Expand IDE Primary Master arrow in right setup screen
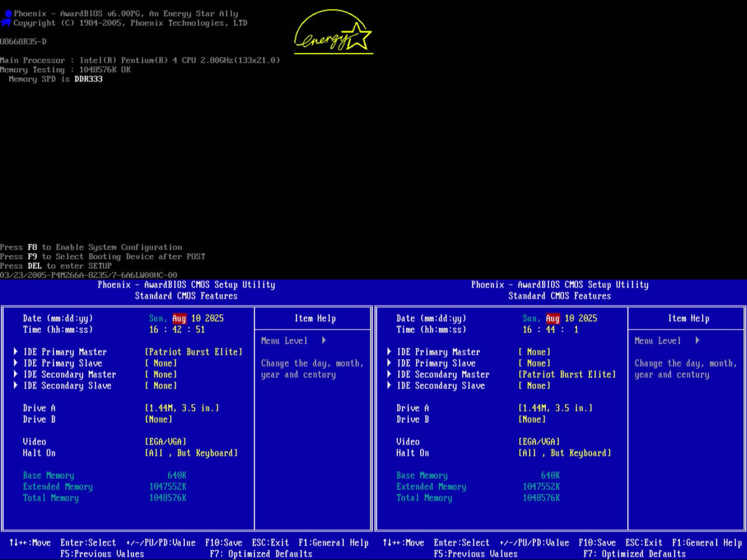 point(389,352)
